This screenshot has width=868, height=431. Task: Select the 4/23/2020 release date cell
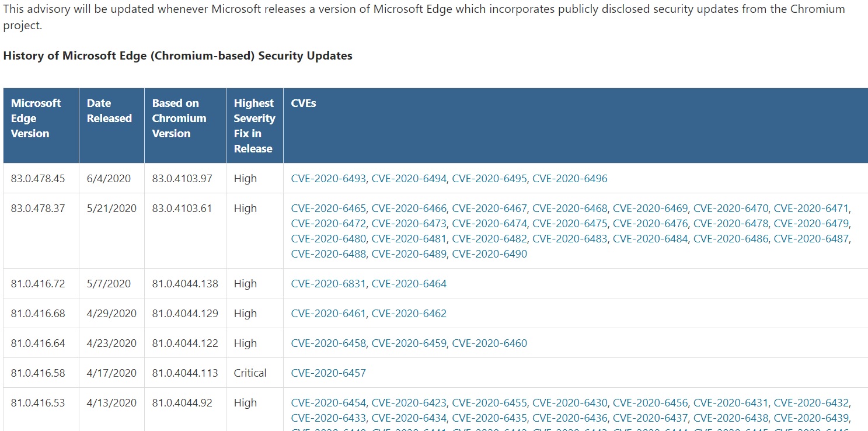pyautogui.click(x=111, y=343)
